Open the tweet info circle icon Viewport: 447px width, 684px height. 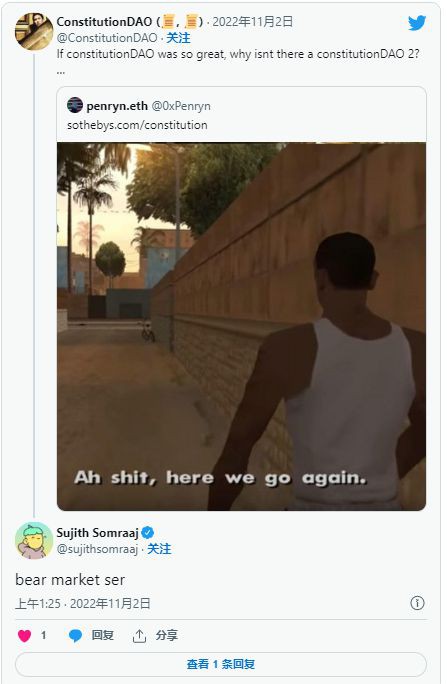pos(417,603)
